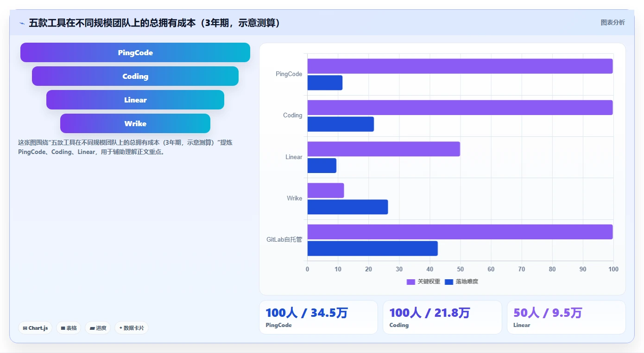The image size is (644, 353).
Task: Select the PingCode funnel bar
Action: (135, 52)
